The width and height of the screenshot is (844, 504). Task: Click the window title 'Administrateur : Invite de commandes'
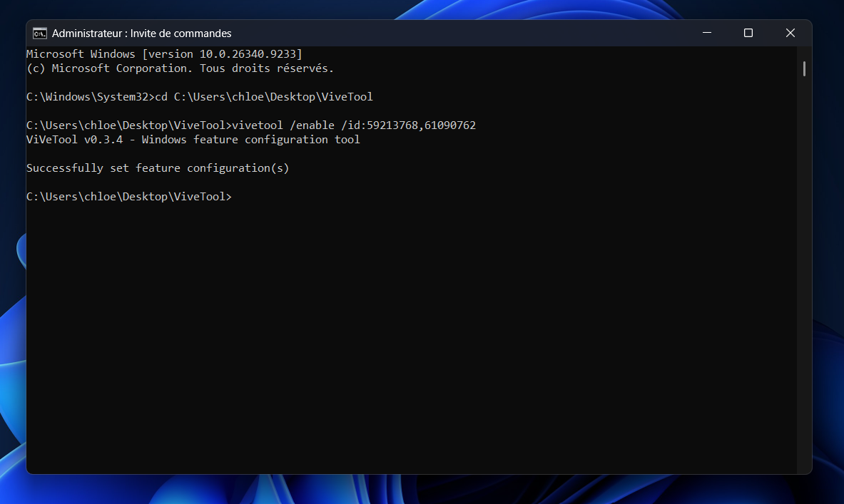[x=141, y=34]
